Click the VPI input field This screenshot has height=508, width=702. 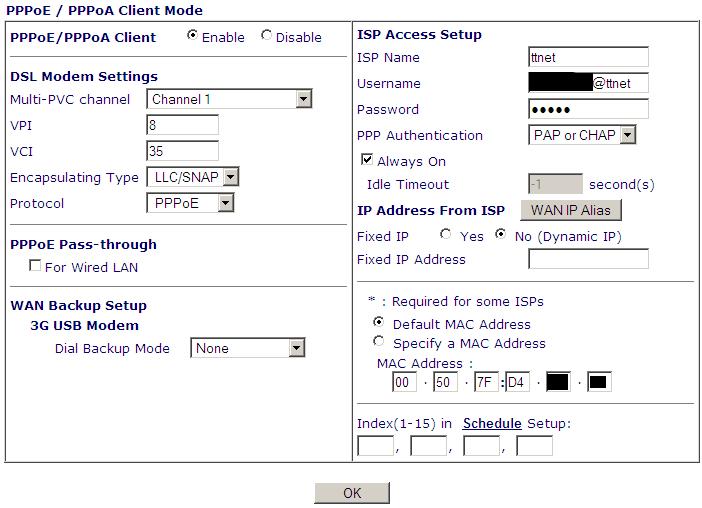coord(182,125)
